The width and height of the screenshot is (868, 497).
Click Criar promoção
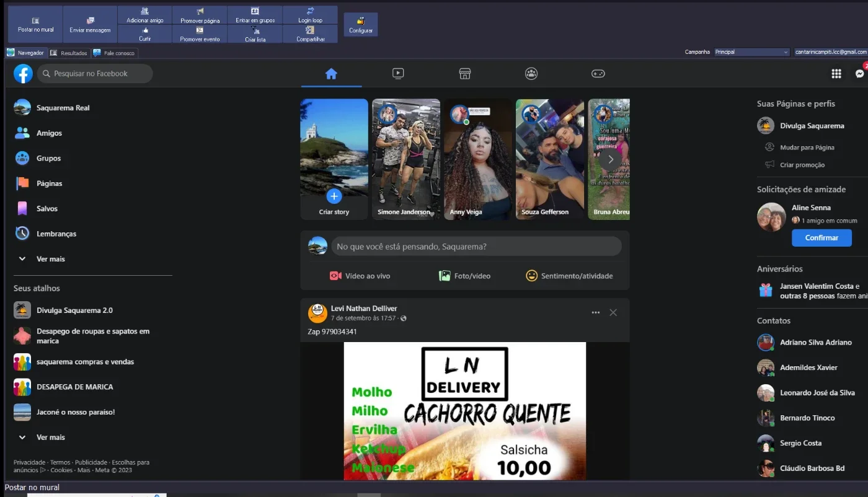(802, 165)
